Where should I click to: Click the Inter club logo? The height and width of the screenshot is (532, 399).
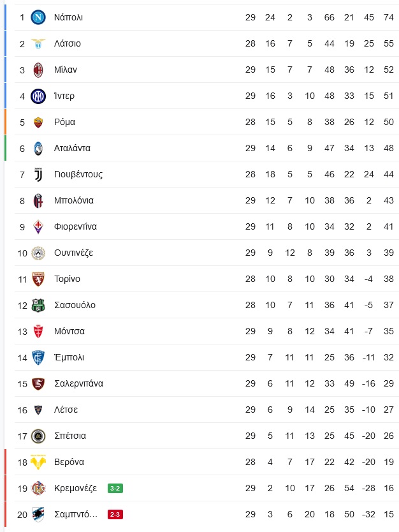coord(38,96)
